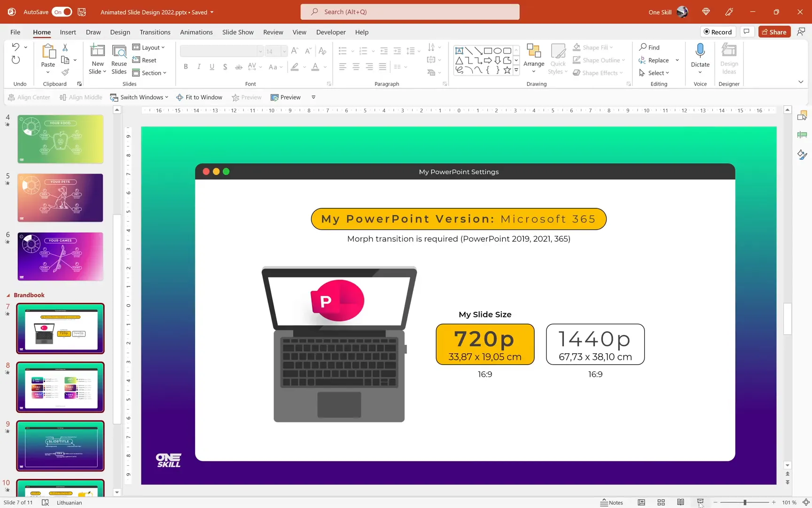Toggle bold formatting
Screen dimensions: 812x508
pyautogui.click(x=186, y=67)
